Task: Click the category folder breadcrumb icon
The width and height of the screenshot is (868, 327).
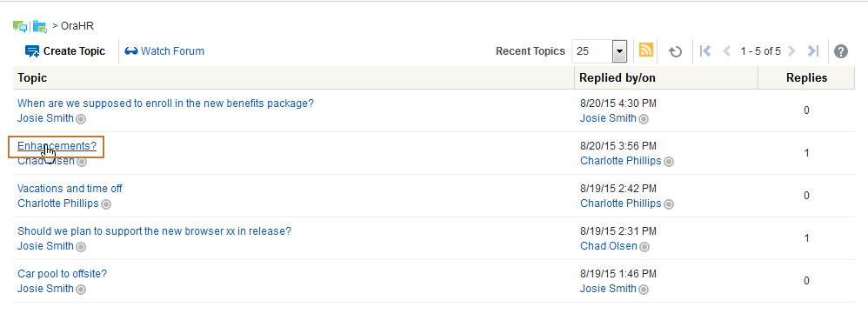Action: coord(39,26)
